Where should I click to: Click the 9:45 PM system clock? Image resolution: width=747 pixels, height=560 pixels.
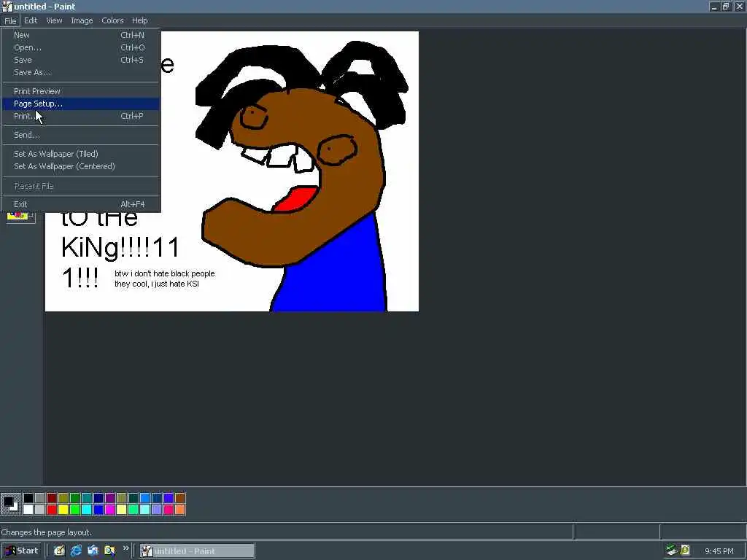(719, 551)
